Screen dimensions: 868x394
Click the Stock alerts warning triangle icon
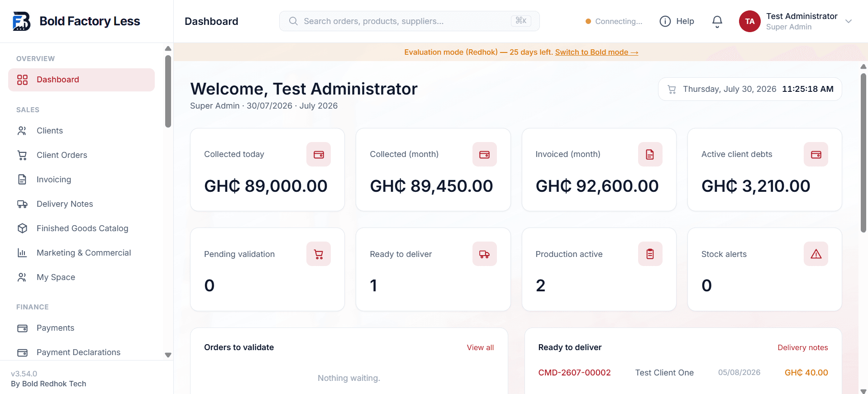[816, 254]
